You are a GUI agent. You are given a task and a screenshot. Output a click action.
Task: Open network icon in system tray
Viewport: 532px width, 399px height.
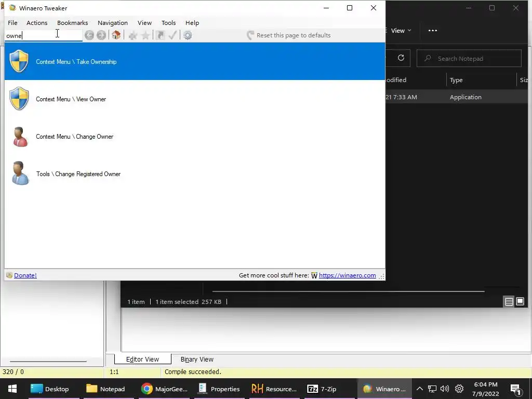click(432, 389)
